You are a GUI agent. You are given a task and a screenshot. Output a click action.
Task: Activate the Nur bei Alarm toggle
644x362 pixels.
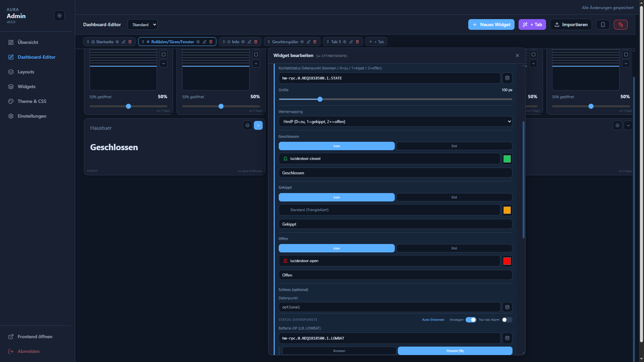(507, 320)
